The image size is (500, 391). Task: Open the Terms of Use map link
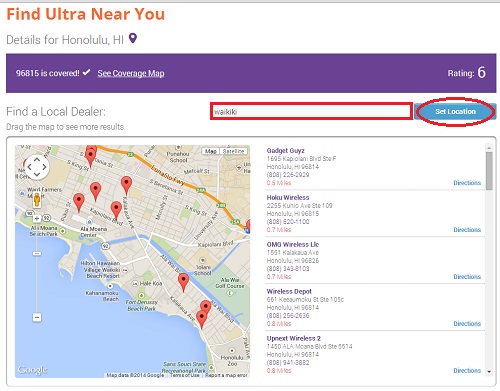(185, 375)
